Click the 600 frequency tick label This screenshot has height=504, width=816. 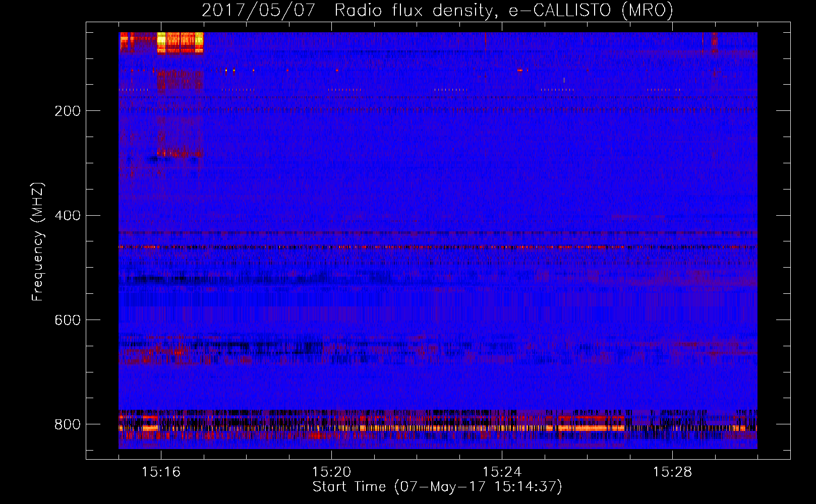[x=68, y=321]
